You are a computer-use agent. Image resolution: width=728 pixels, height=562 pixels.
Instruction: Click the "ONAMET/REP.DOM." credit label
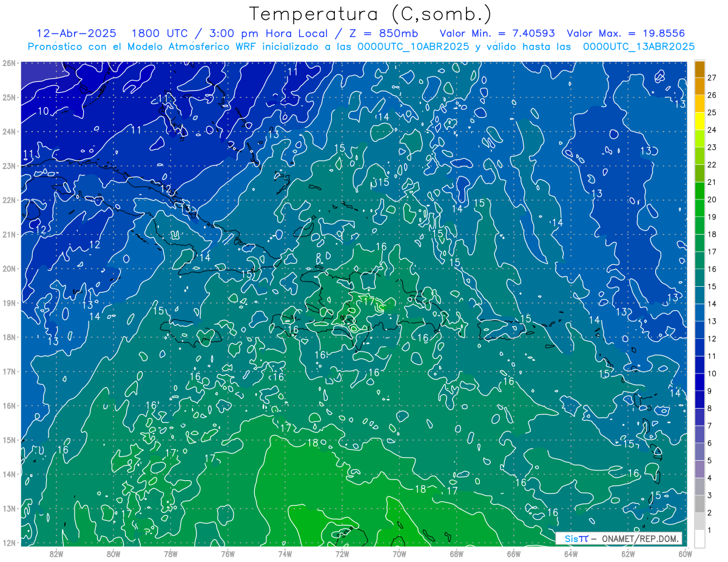[x=641, y=538]
